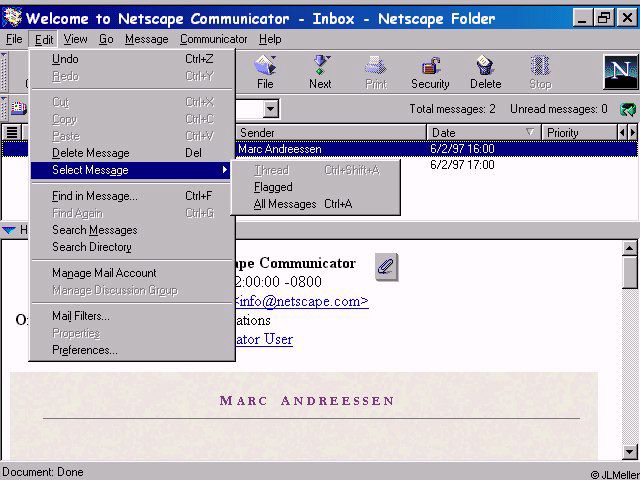The width and height of the screenshot is (640, 480).
Task: Click the Date column sort arrow
Action: 530,132
